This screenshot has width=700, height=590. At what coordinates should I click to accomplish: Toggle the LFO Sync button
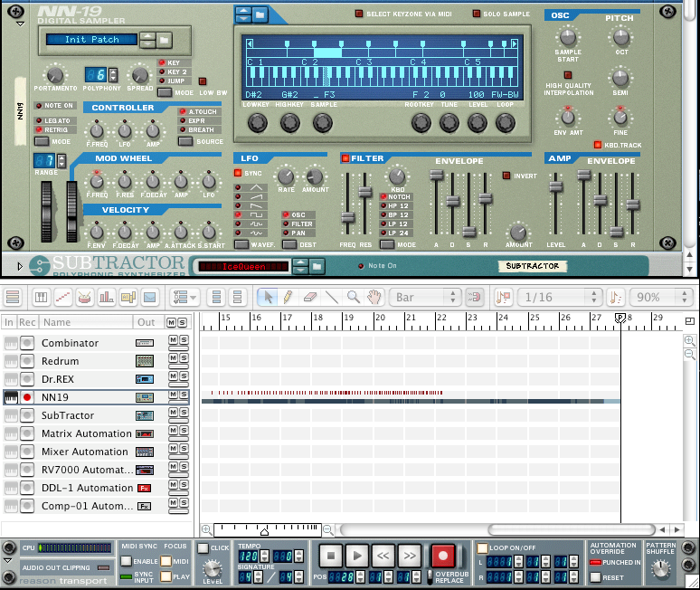(x=239, y=173)
